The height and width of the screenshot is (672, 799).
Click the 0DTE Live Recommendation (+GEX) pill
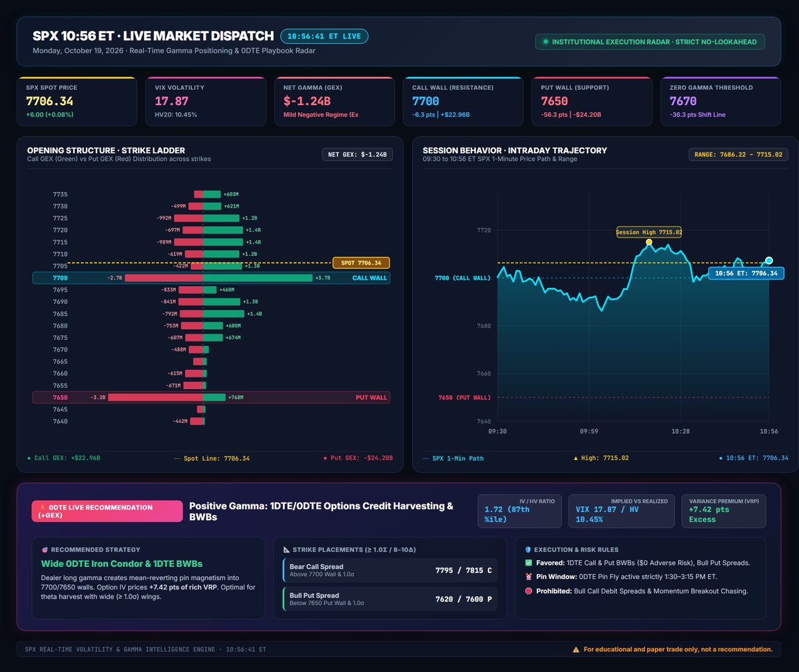click(107, 511)
